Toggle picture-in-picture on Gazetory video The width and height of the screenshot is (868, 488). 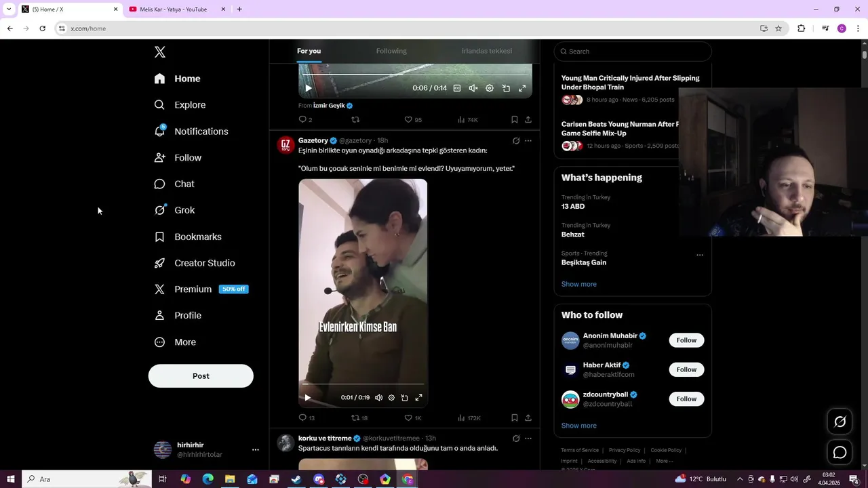[x=405, y=398]
